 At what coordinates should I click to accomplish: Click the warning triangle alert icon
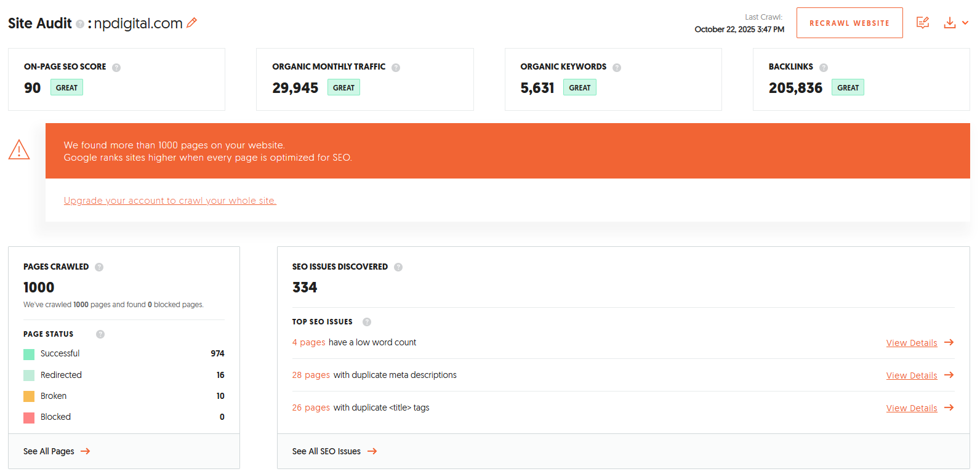(x=19, y=149)
